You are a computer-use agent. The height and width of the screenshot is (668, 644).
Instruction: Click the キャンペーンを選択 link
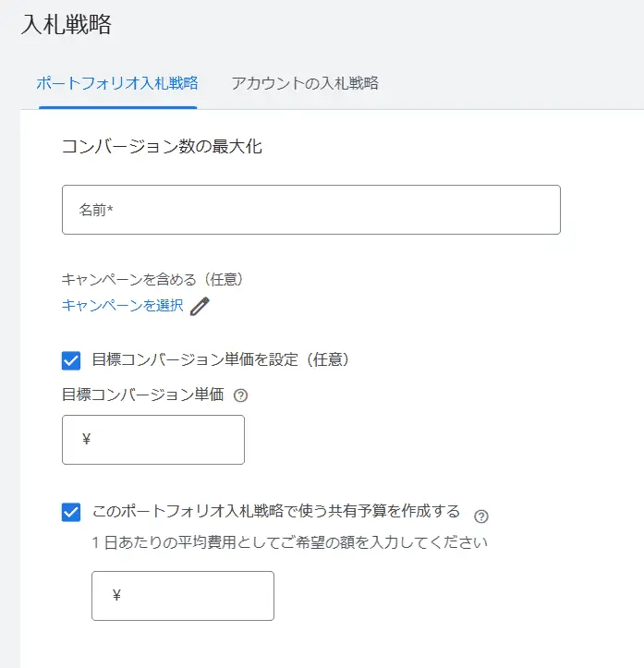pyautogui.click(x=123, y=306)
